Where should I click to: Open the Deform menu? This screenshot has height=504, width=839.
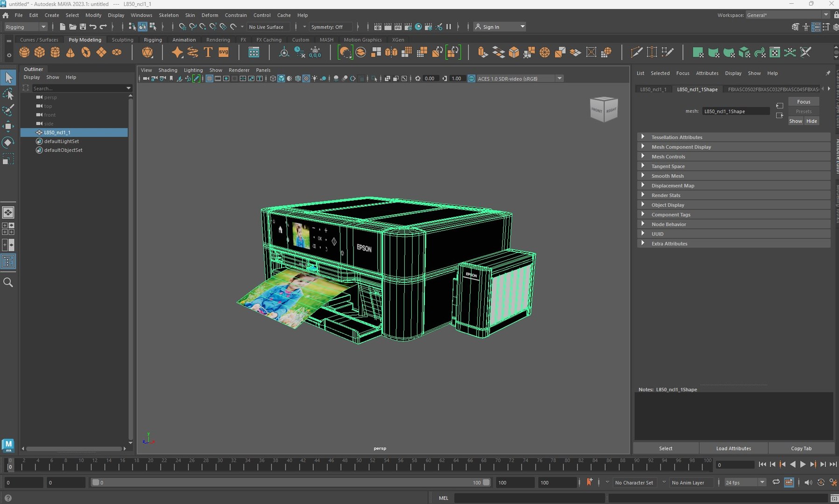pos(210,15)
